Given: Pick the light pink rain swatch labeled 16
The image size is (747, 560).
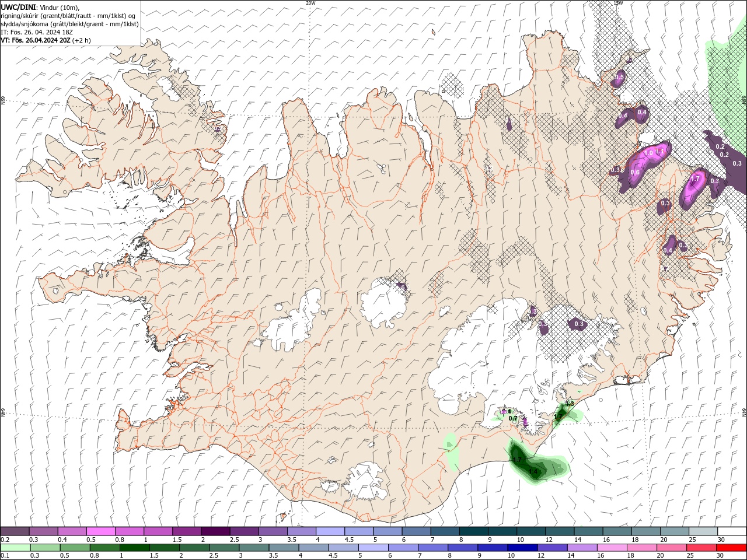Looking at the screenshot, I should point(612,548).
